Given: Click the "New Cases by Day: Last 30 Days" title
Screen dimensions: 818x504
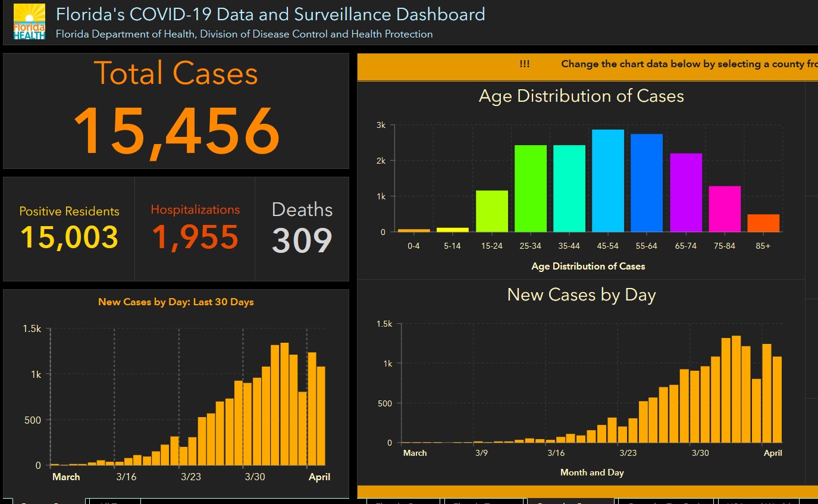Looking at the screenshot, I should [x=176, y=302].
